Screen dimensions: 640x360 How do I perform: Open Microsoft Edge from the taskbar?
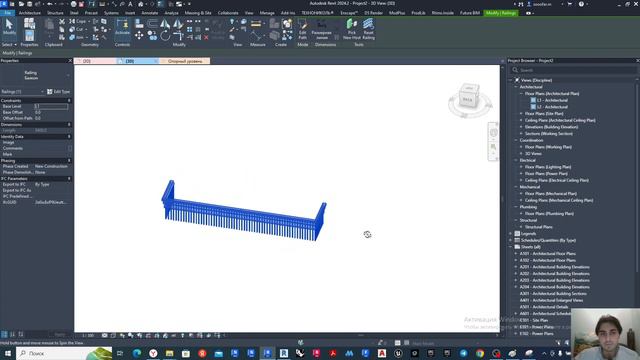coord(137,353)
